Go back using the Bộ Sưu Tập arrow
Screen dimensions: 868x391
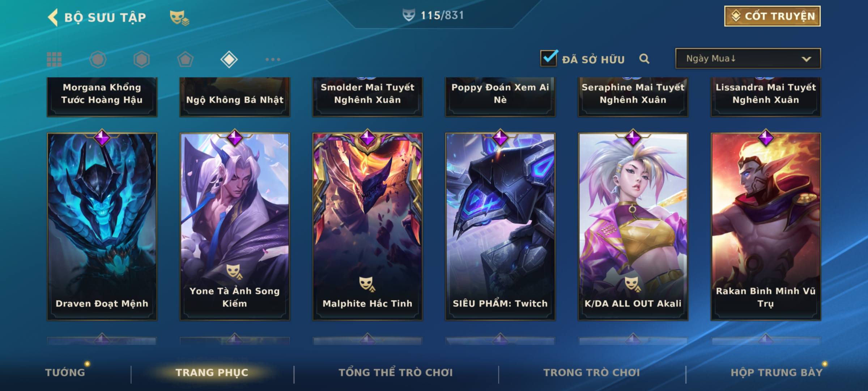[53, 17]
